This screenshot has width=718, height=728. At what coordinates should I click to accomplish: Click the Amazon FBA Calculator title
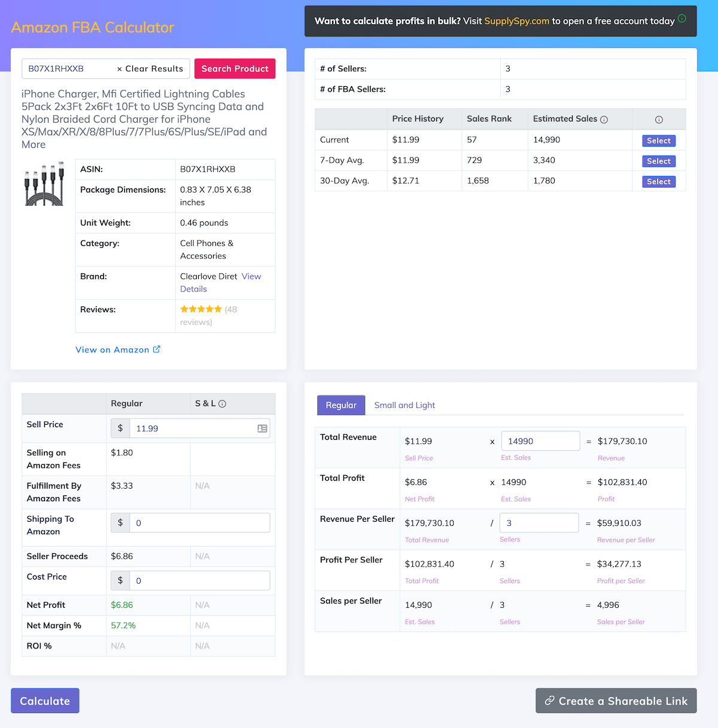[x=93, y=28]
